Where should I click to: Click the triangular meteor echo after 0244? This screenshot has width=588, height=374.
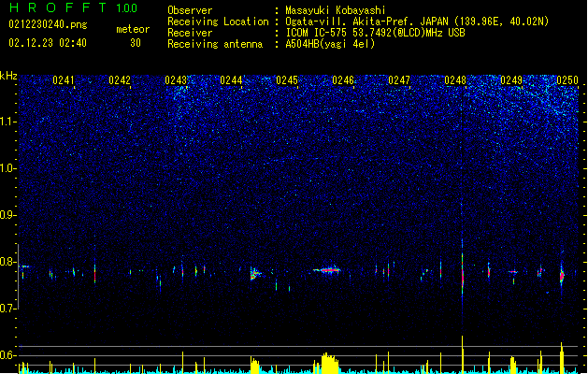coord(256,273)
